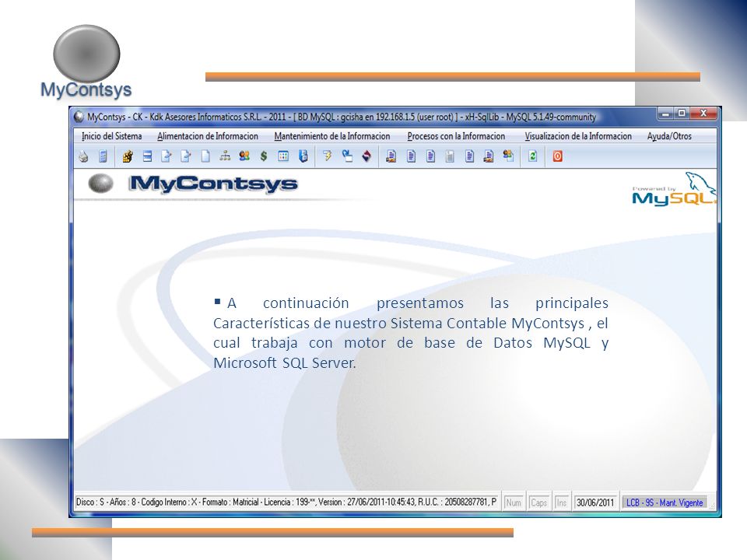Click the green dollar sign icon
Image resolution: width=747 pixels, height=560 pixels.
tap(264, 156)
